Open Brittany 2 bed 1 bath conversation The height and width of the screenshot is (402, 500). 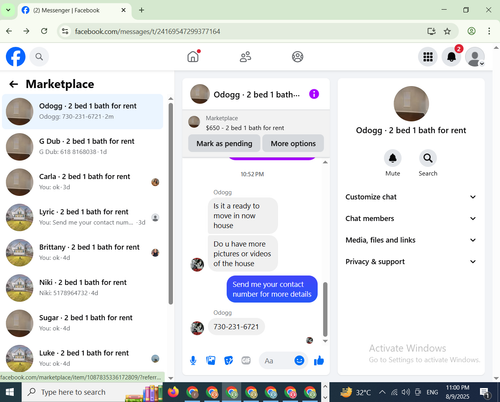tap(83, 253)
